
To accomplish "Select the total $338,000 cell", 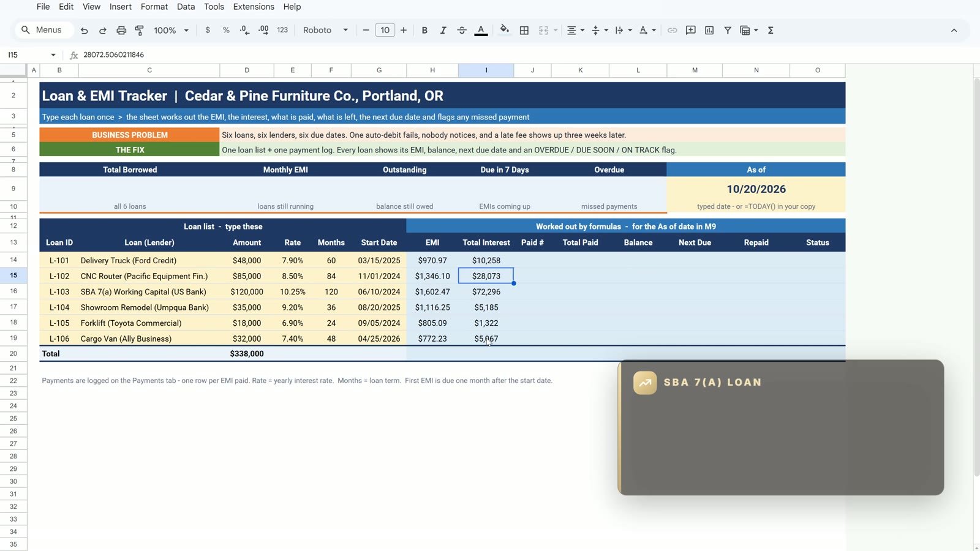I will (x=247, y=354).
